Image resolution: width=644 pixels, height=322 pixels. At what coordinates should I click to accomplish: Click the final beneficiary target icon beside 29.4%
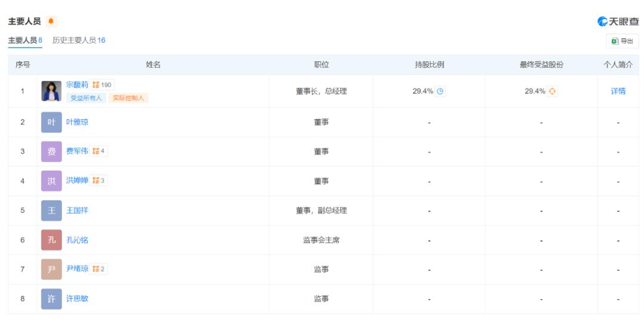click(553, 91)
